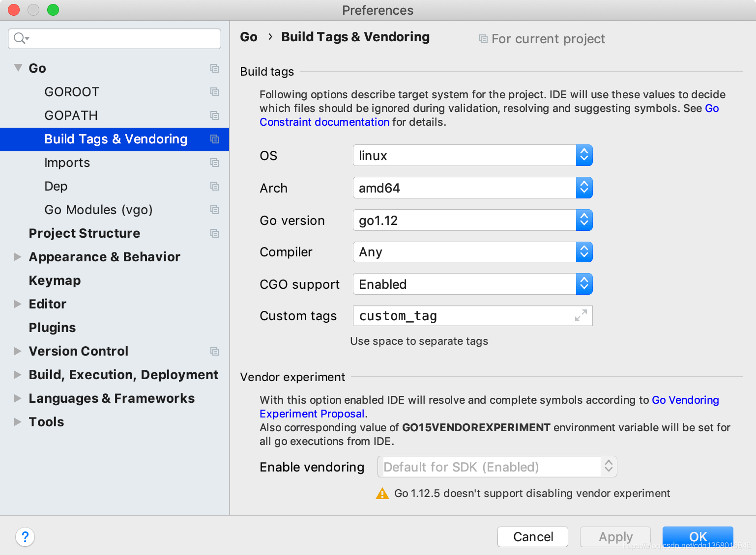
Task: Open the Go Vendoring Experiment Proposal link
Action: [x=685, y=400]
